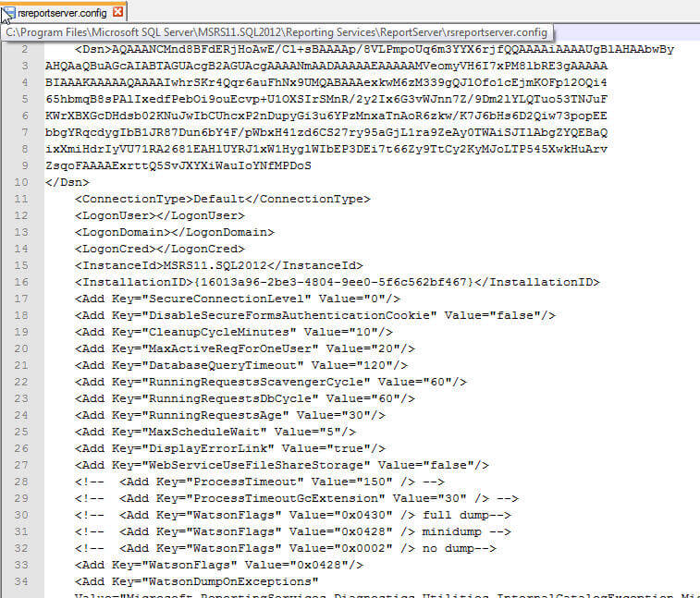Click line number 10 in the gutter

(21, 182)
